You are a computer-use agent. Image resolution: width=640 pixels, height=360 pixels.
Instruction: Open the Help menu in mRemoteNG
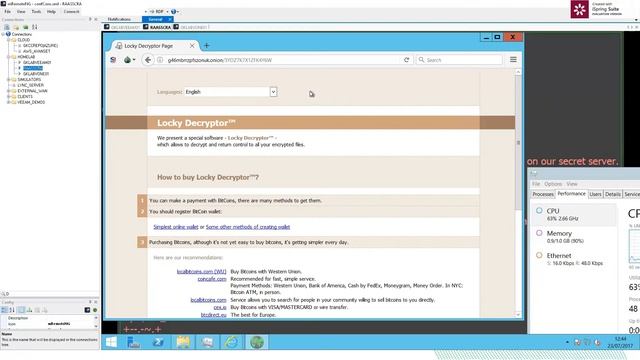point(51,11)
